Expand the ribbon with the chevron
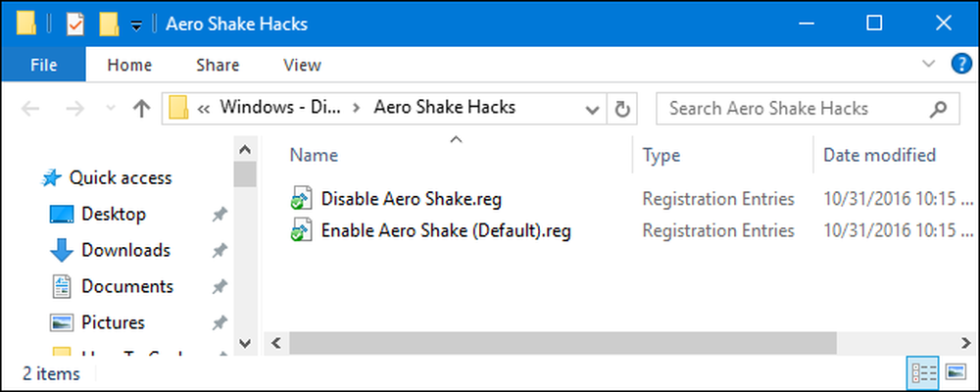980x392 pixels. click(x=929, y=64)
